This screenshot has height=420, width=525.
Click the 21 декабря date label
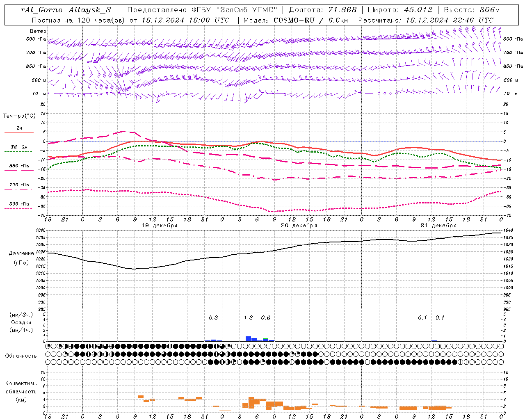438,226
